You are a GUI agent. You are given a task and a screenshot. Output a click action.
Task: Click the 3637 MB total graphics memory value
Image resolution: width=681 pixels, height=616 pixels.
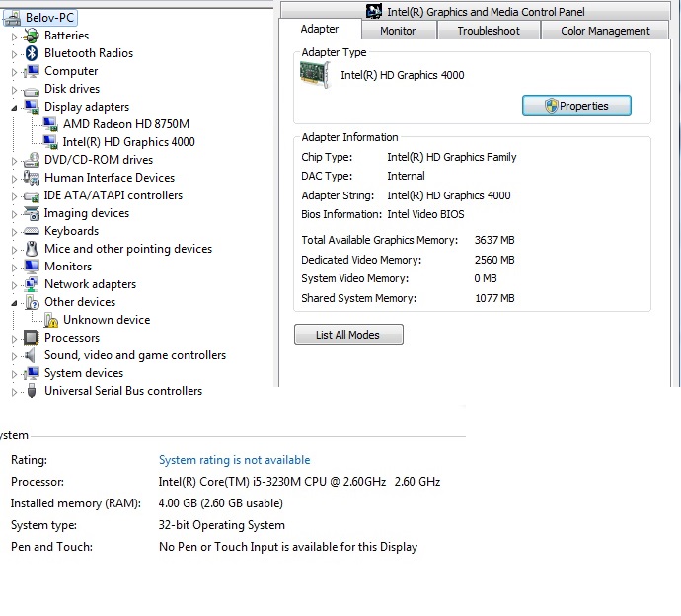pyautogui.click(x=494, y=240)
